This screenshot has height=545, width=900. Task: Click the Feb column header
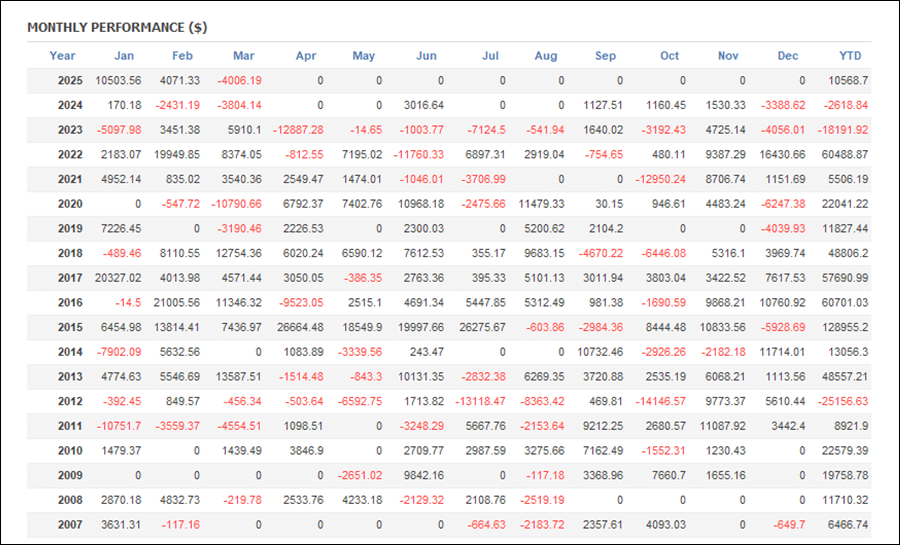pos(183,56)
